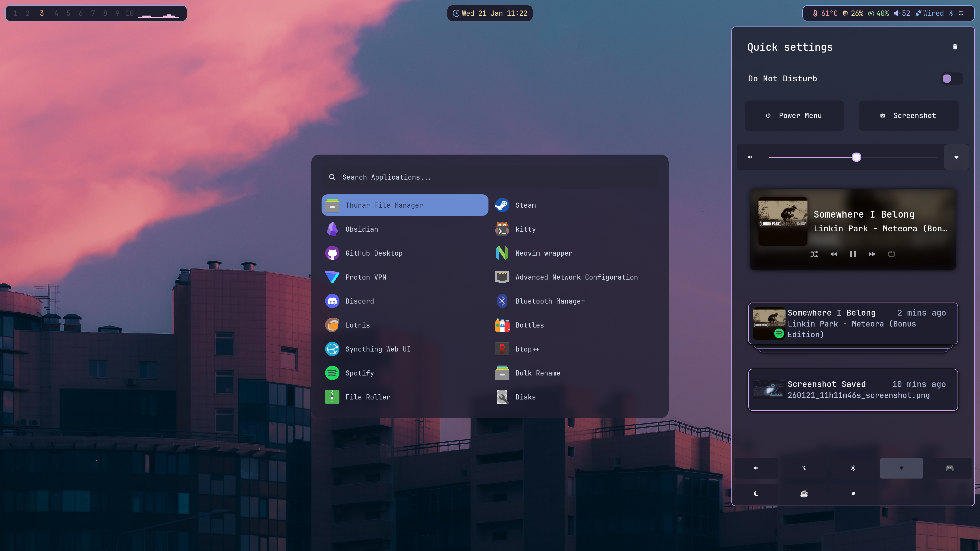
Task: Toggle shuffle in the media player
Action: pos(814,254)
